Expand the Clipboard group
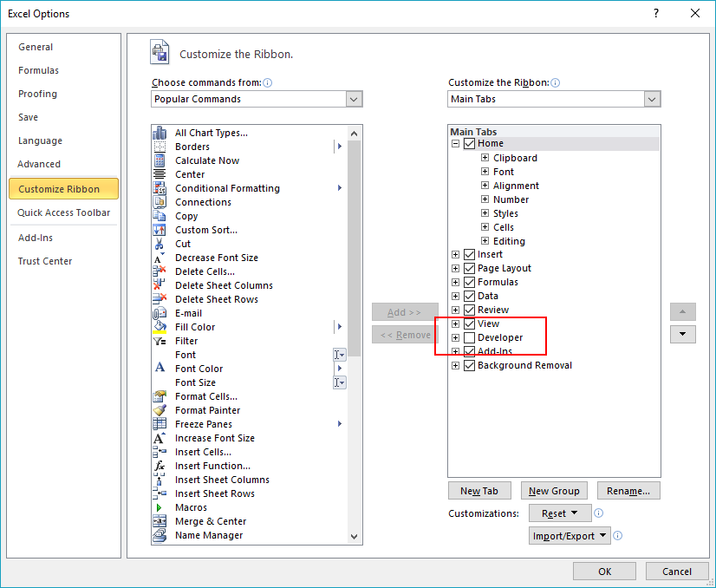This screenshot has width=716, height=588. (485, 158)
